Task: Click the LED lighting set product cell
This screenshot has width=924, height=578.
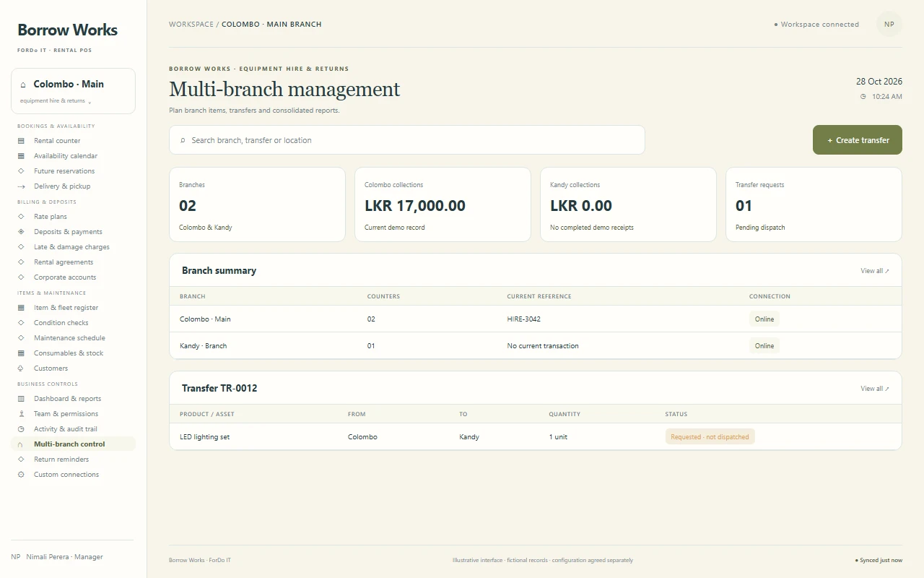Action: [x=205, y=437]
